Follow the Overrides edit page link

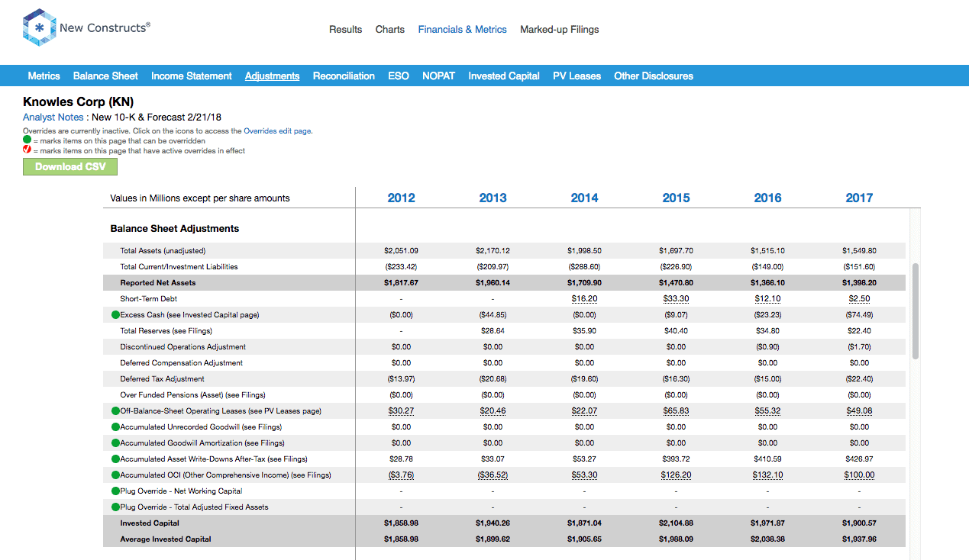tap(277, 131)
